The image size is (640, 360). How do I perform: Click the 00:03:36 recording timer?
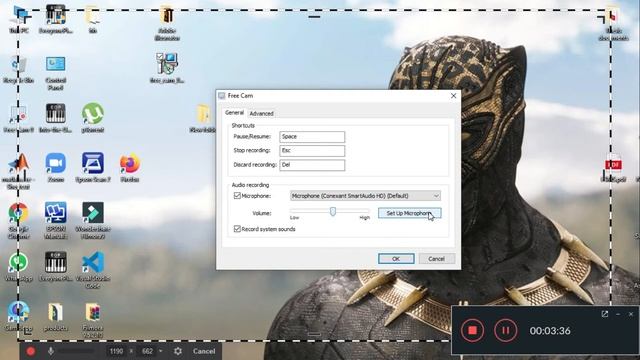(x=550, y=331)
